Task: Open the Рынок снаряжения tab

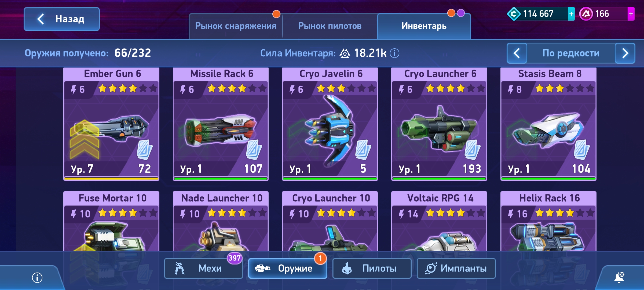Action: point(236,26)
